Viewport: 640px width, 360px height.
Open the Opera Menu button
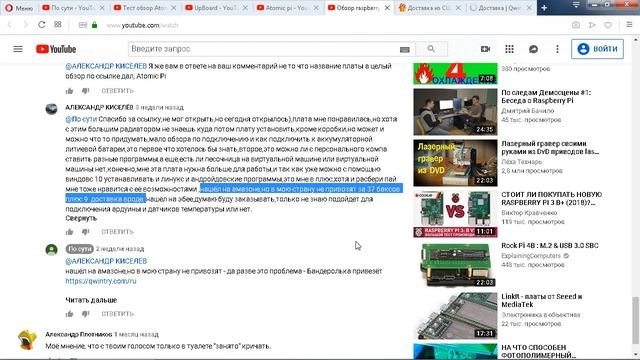(19, 8)
